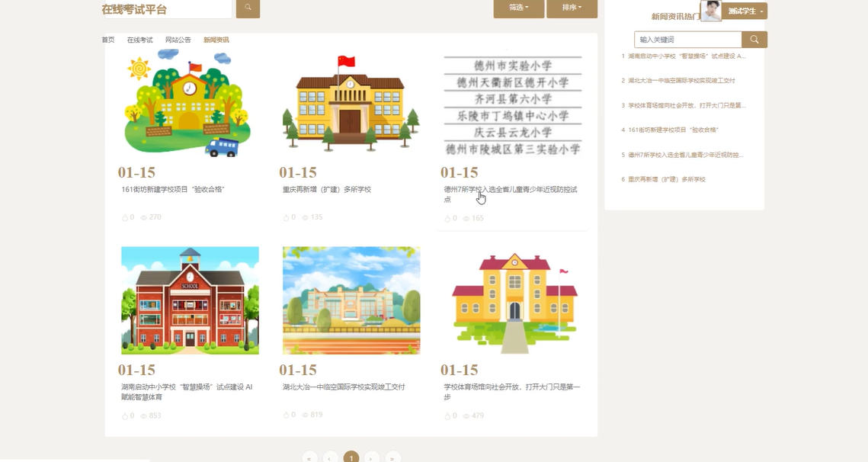Open the 在线考试 navigation item
Screen dimensions: 868x462
139,40
